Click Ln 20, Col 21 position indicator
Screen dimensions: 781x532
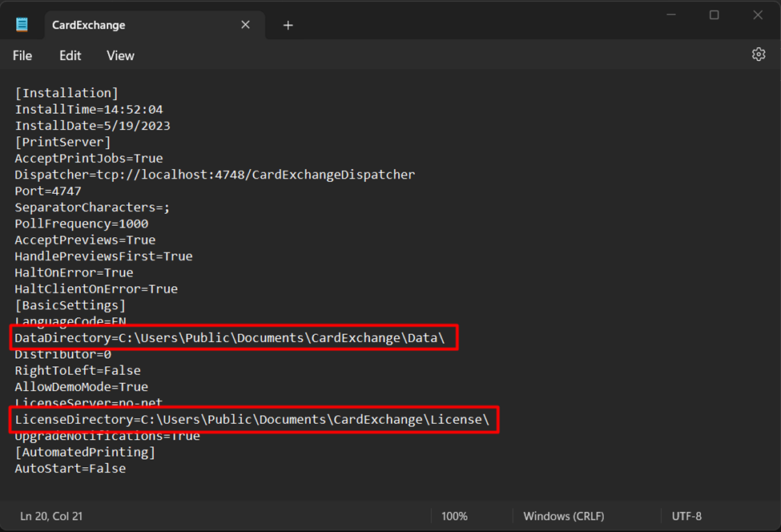(x=51, y=516)
